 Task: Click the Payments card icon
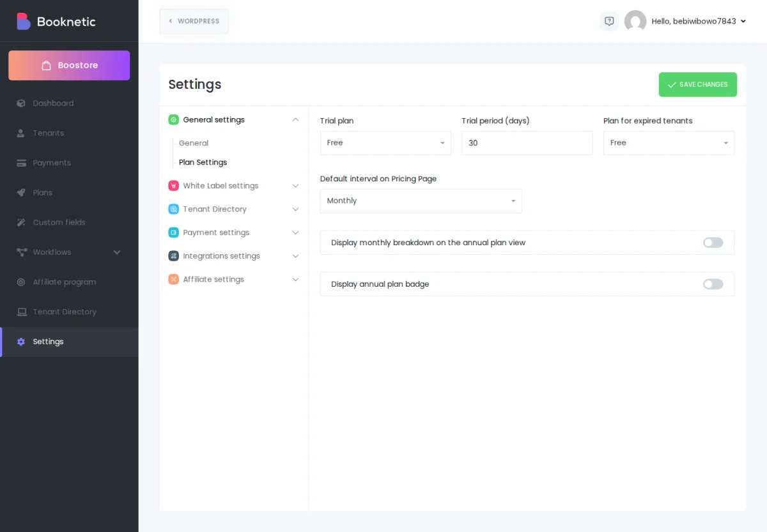coord(21,163)
